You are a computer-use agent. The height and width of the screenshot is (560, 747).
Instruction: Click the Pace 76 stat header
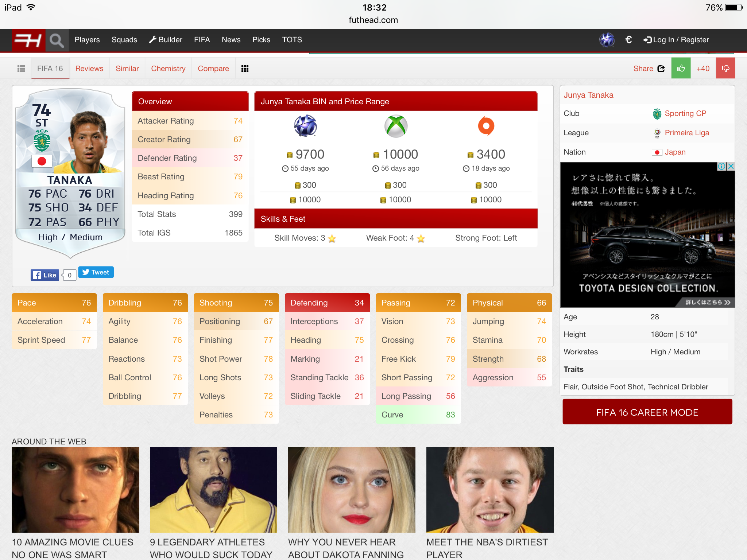point(54,303)
